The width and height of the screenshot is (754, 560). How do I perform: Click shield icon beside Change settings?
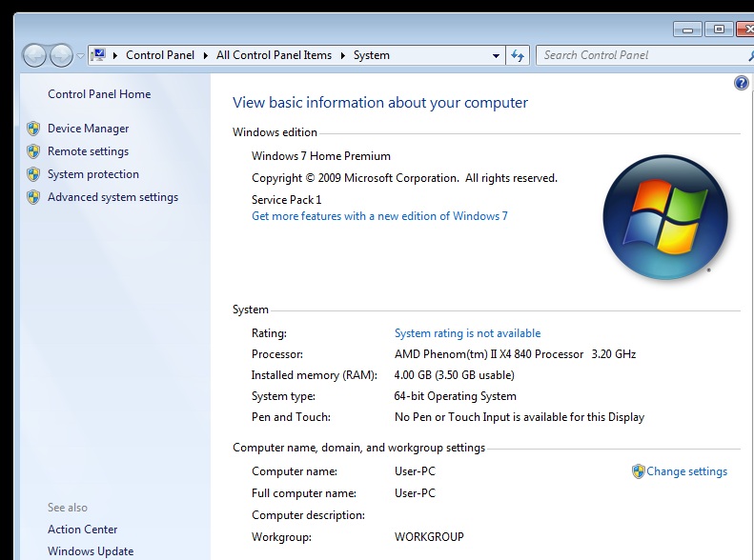click(x=638, y=471)
